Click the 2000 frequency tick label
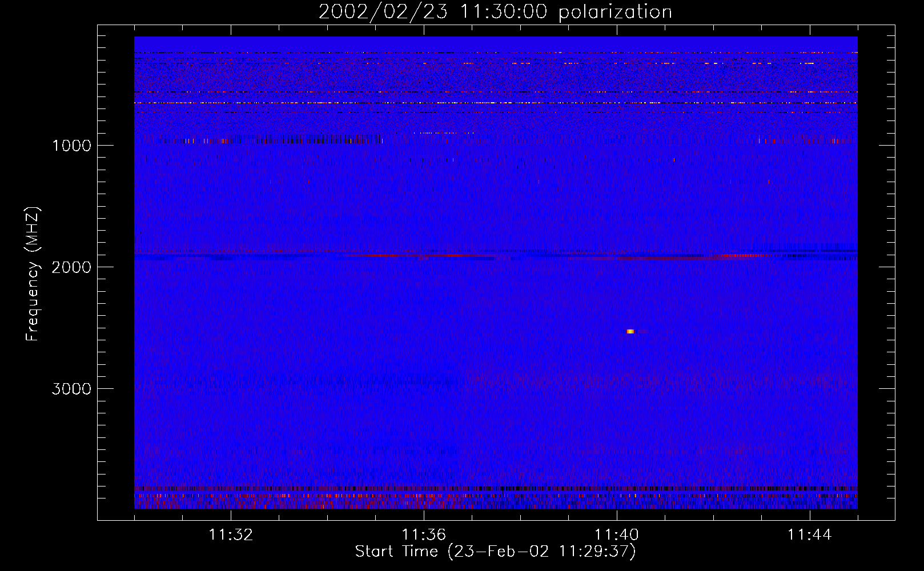 click(71, 267)
